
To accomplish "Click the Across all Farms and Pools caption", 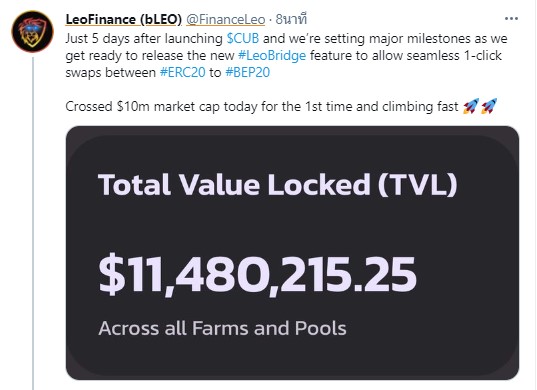I will [x=222, y=328].
